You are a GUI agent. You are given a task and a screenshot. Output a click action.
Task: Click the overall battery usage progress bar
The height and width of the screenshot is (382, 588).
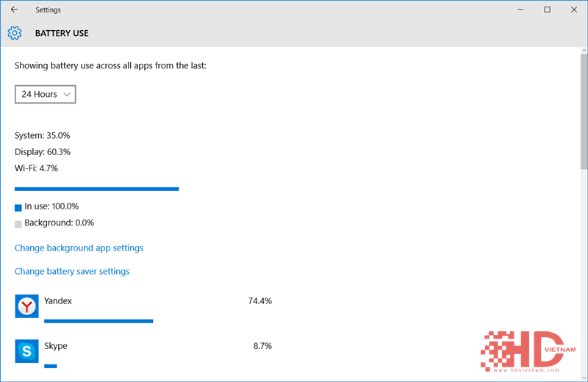(96, 189)
